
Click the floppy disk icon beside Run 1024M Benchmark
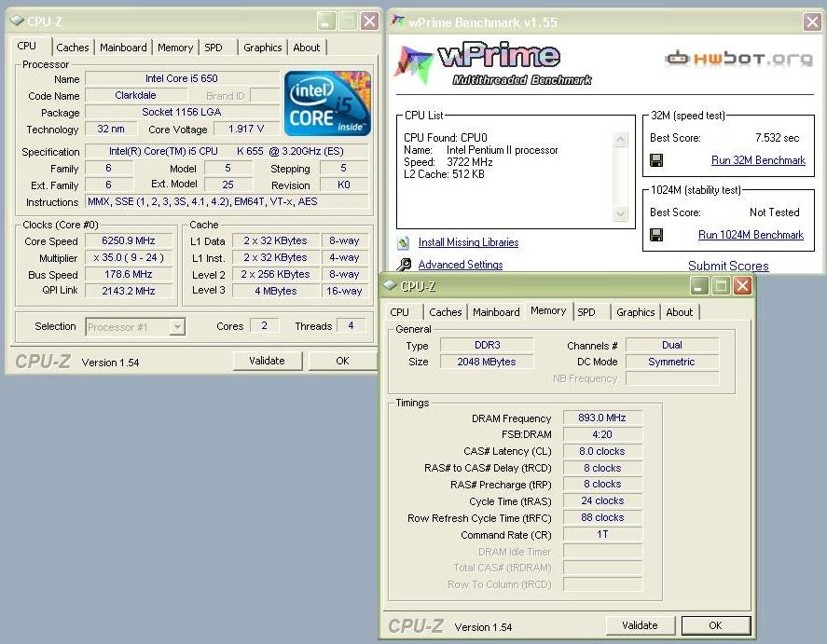pyautogui.click(x=656, y=235)
